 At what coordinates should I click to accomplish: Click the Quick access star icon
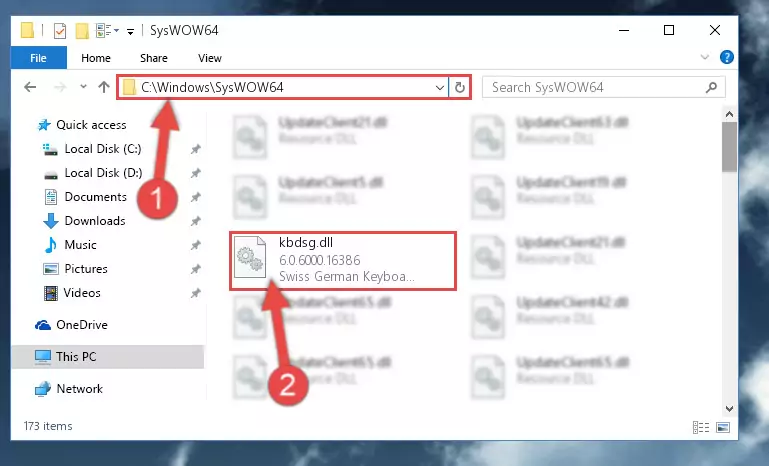click(x=44, y=125)
